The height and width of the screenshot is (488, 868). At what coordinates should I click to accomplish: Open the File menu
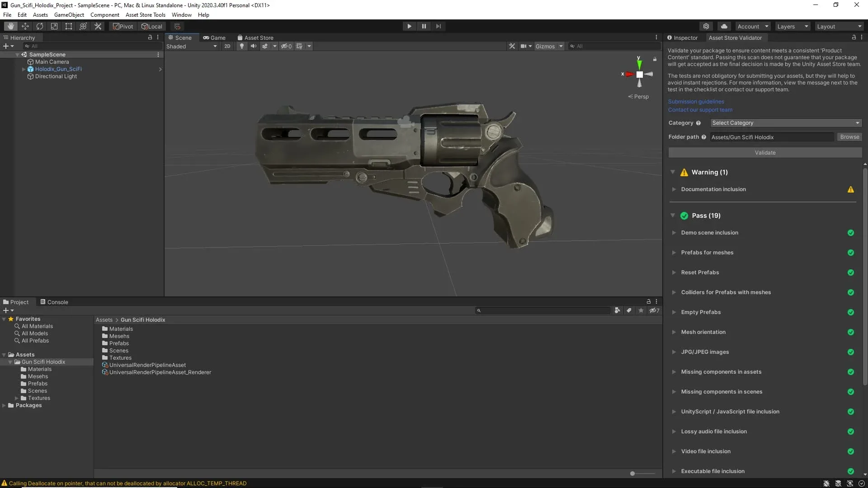point(7,14)
